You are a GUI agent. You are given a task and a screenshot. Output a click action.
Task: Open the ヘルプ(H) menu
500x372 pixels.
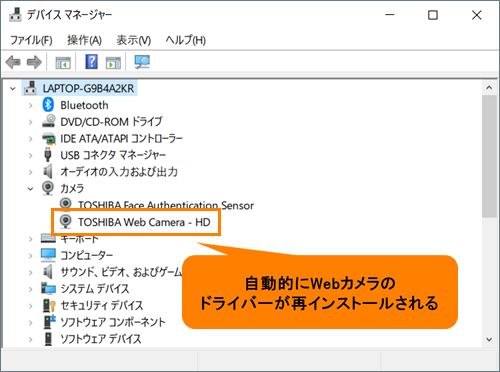[x=186, y=40]
